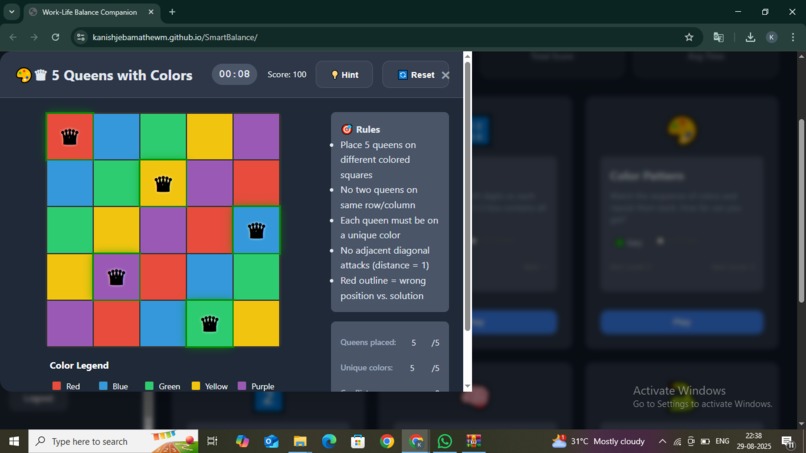Click the Yellow legend swatch
The image size is (806, 453).
(196, 386)
